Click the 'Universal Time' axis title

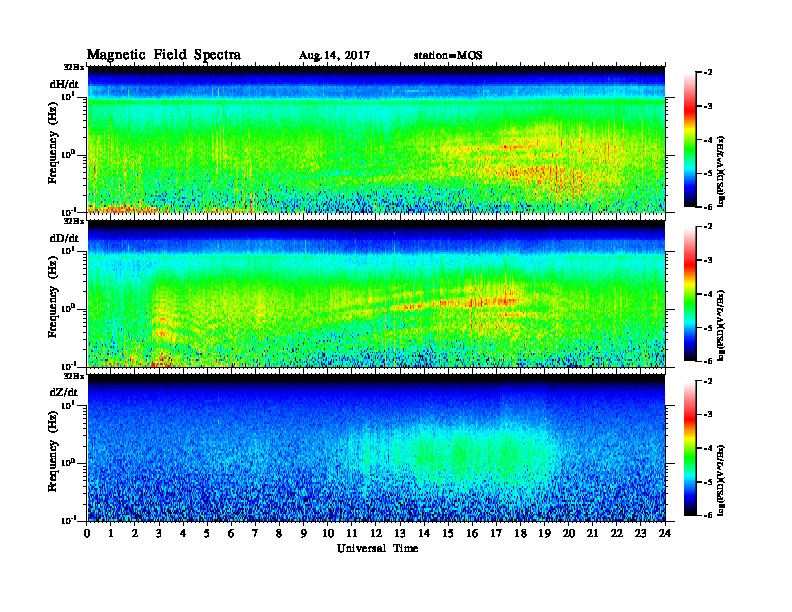coord(377,548)
